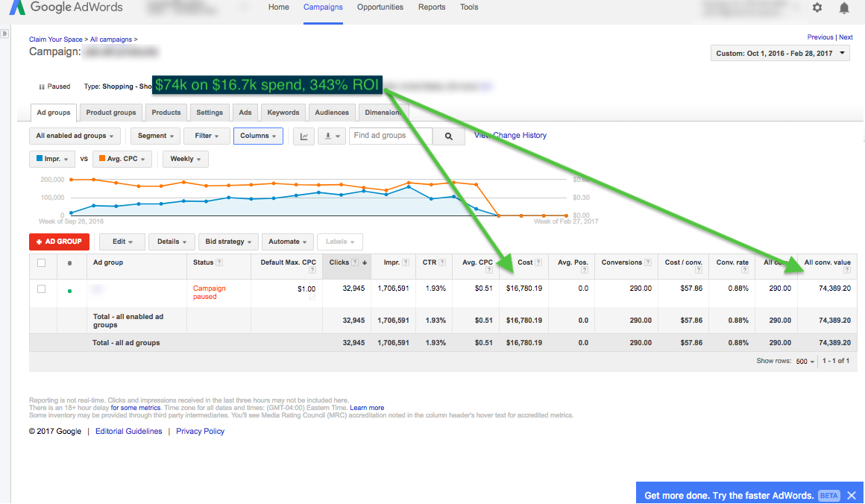Click sort arrow on Clicks column
Screen dimensions: 865x504
(365, 262)
